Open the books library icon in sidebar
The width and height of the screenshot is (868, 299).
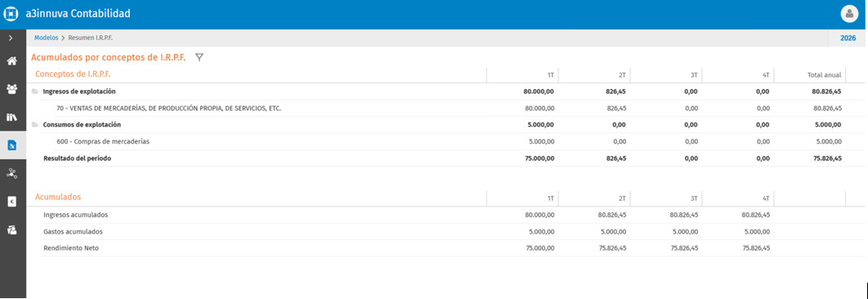11,117
